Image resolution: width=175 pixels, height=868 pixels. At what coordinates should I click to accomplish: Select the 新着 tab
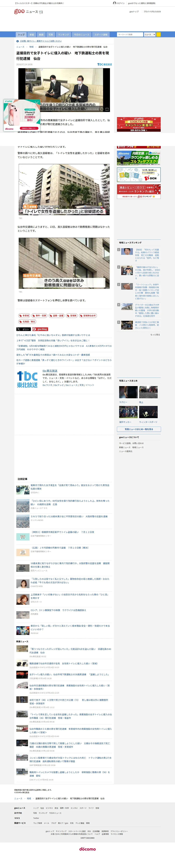[x=32, y=35]
